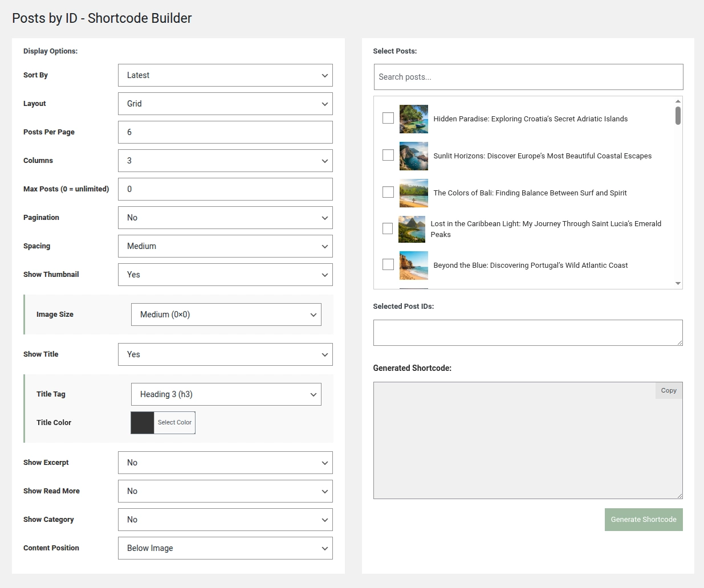Click the Portugal Atlantic Coast post thumbnail
The image size is (704, 588).
[x=413, y=266]
